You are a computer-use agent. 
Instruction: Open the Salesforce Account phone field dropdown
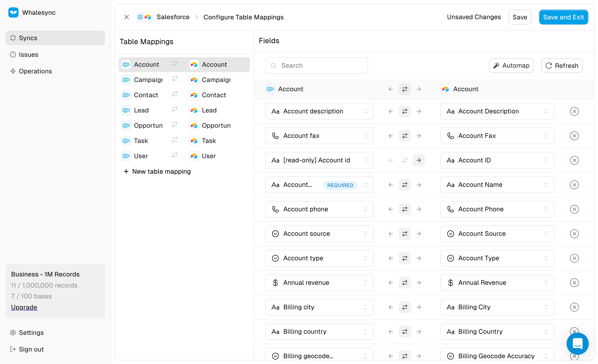click(319, 209)
